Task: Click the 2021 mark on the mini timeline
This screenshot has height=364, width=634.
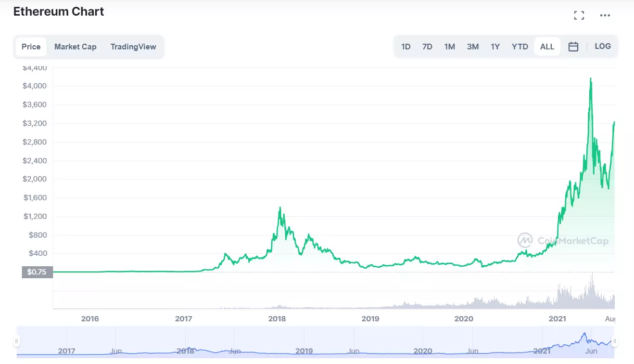Action: click(542, 351)
